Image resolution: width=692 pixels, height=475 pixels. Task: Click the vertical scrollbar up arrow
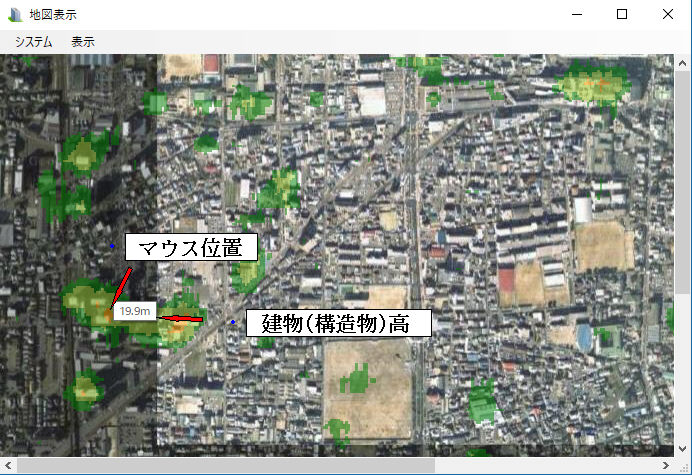[x=682, y=63]
